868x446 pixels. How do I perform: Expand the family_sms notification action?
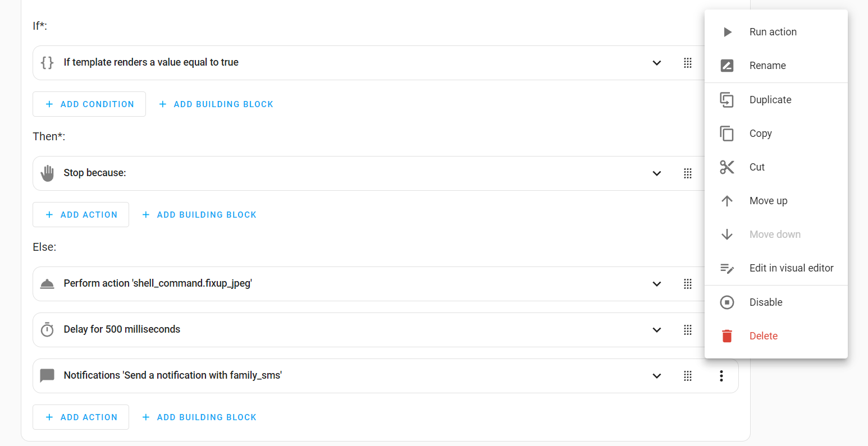(x=656, y=376)
